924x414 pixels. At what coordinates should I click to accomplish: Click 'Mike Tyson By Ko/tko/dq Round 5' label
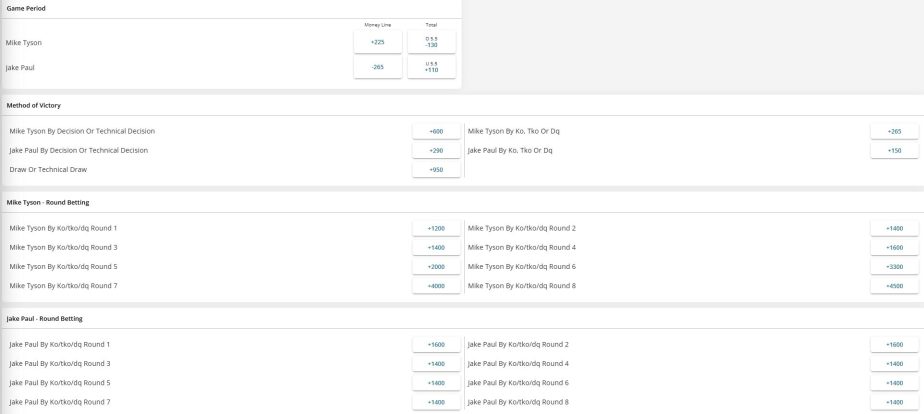coord(63,267)
